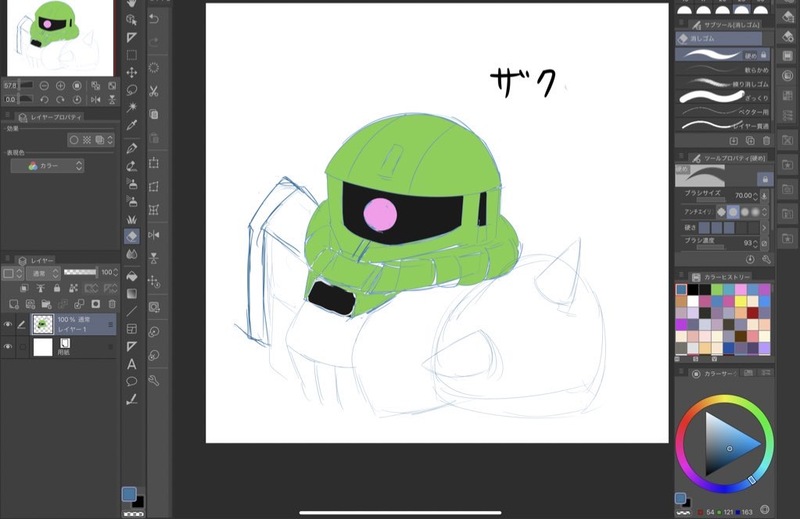The height and width of the screenshot is (519, 800).
Task: Zoom in in the Navigator panel
Action: click(60, 86)
